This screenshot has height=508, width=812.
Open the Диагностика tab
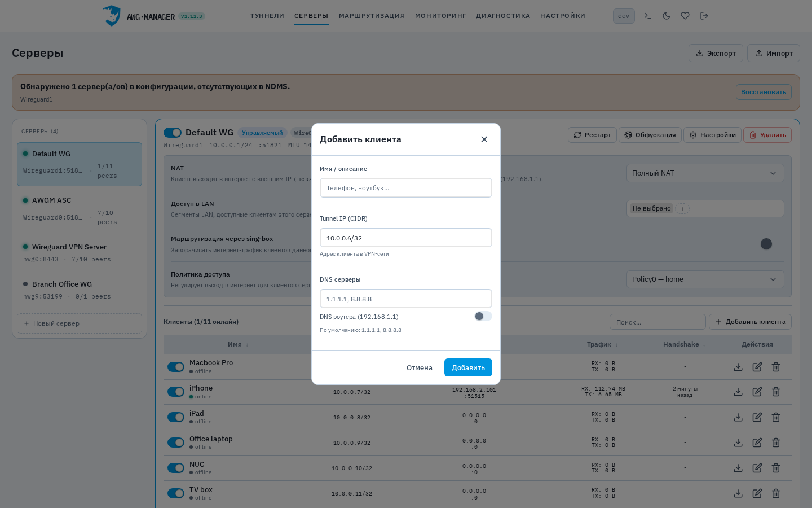tap(503, 16)
